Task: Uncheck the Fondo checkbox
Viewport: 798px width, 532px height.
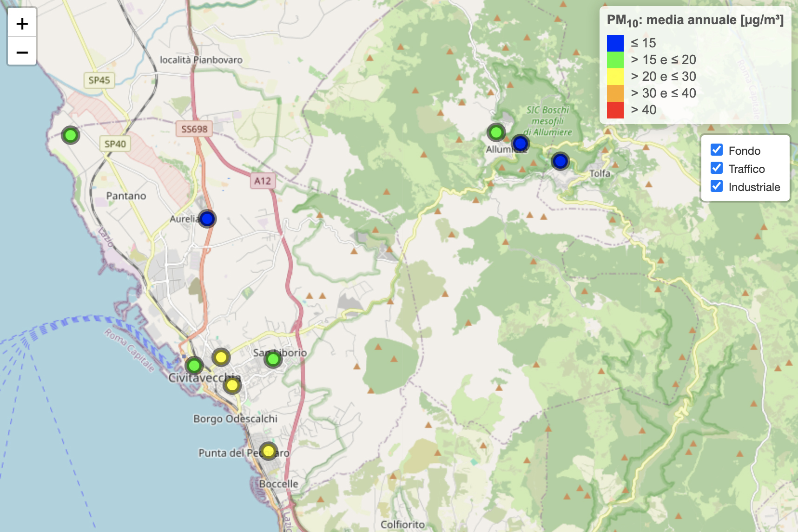Action: click(x=716, y=150)
